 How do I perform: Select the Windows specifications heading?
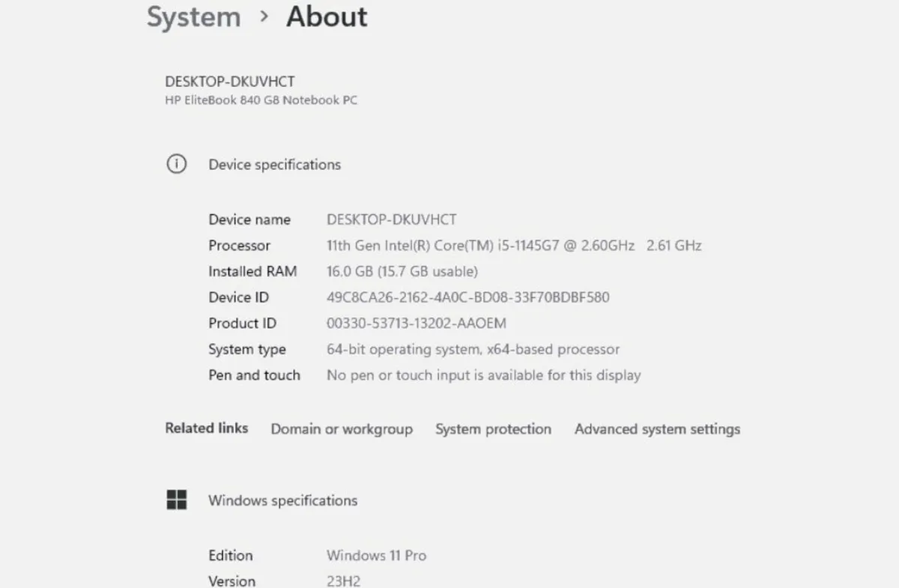click(282, 500)
